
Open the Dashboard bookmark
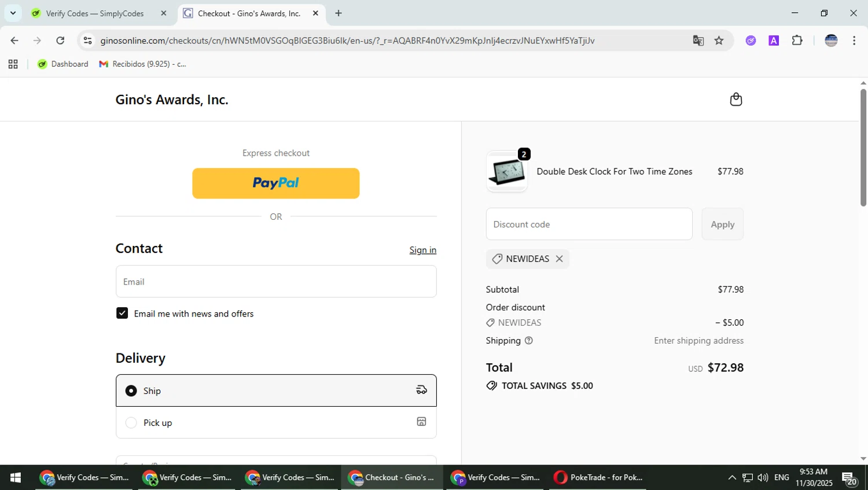coord(62,64)
